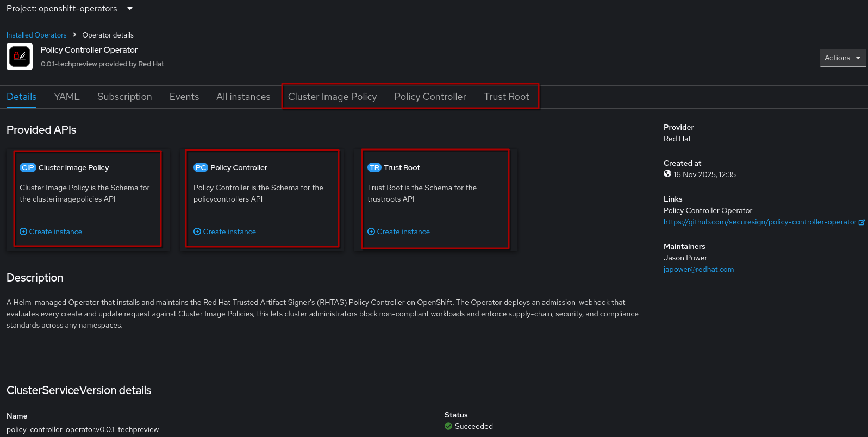Screen dimensions: 868x437
Task: Expand the Actions dropdown menu
Action: click(842, 58)
